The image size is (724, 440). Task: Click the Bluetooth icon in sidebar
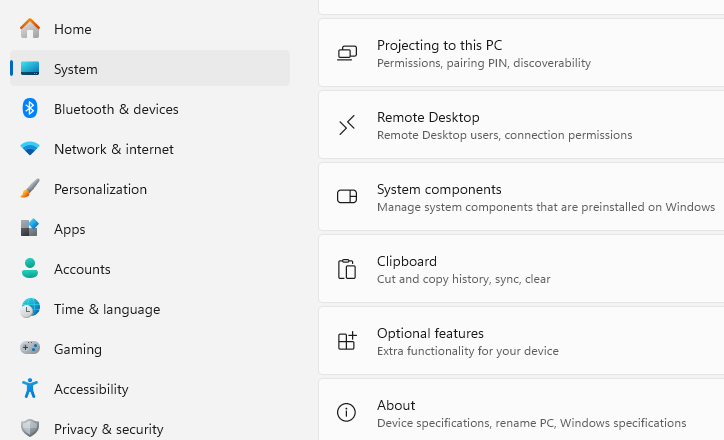pos(30,109)
